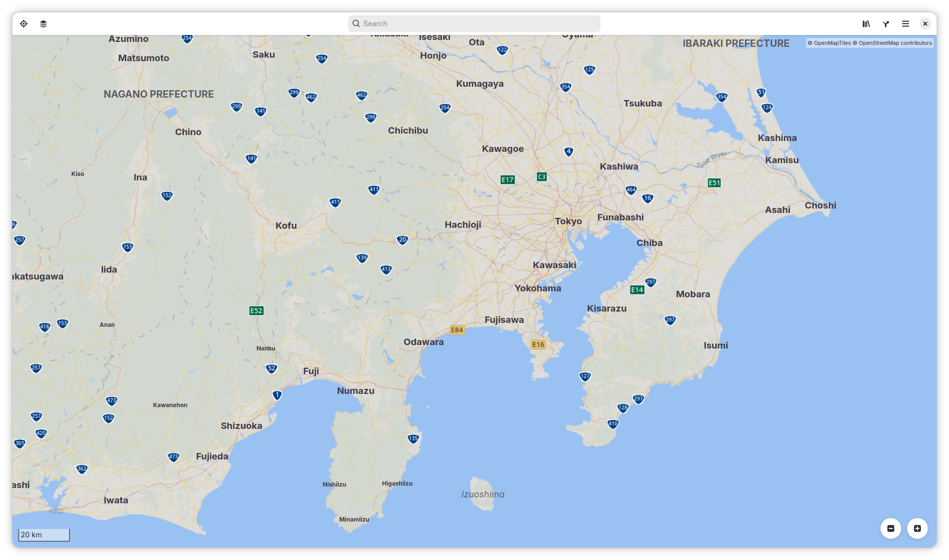Open the favorites library icon
This screenshot has height=560, width=949.
[866, 24]
